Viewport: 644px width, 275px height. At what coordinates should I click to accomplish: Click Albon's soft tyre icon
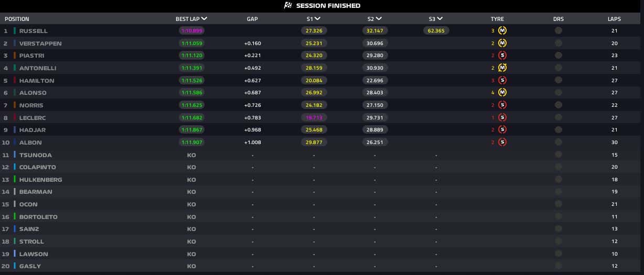pos(502,142)
